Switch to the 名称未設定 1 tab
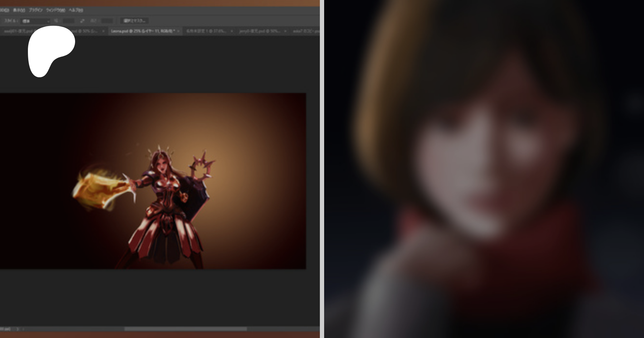Image resolution: width=644 pixels, height=338 pixels. click(x=206, y=31)
